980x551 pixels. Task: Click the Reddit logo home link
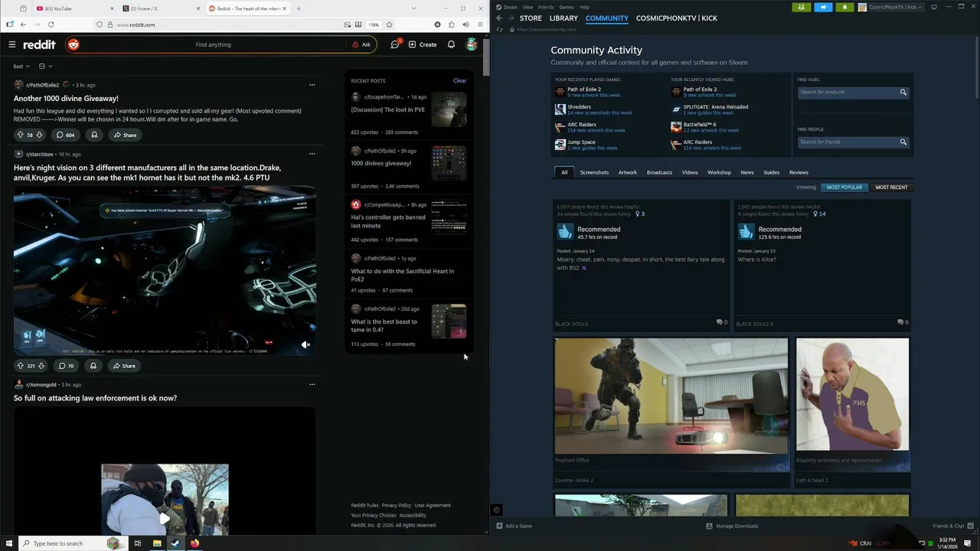(39, 44)
